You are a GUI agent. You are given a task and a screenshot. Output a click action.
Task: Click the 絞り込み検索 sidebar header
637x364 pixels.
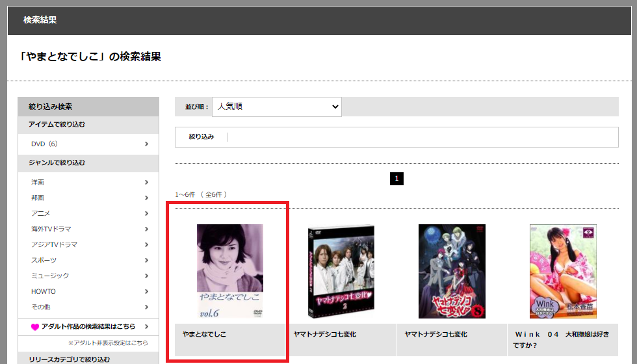[88, 107]
